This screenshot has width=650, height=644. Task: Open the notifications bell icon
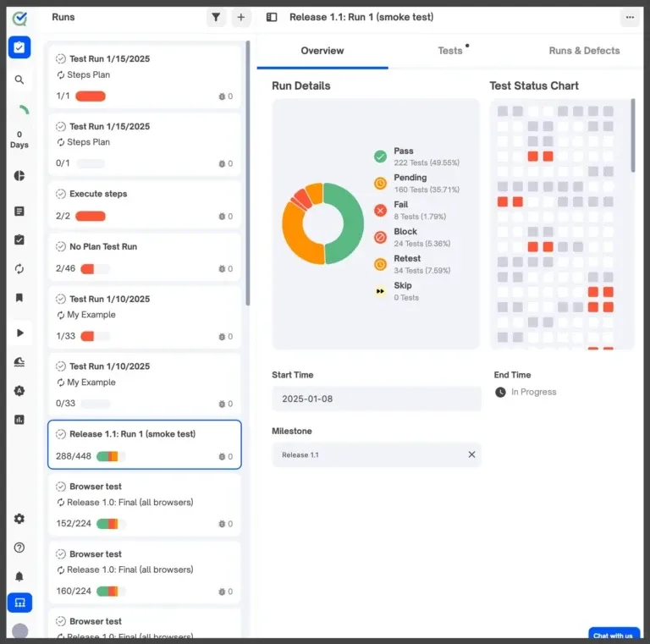tap(19, 576)
